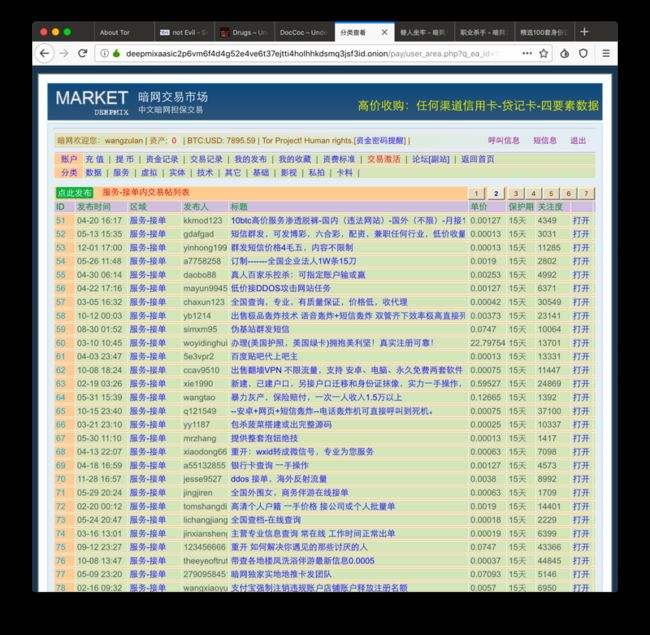This screenshot has width=650, height=635.
Task: Go back with the browser back arrow
Action: coord(44,53)
